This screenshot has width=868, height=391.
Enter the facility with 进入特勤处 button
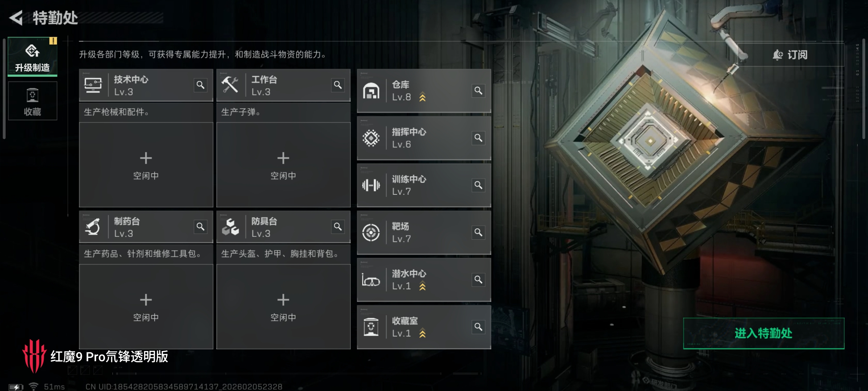coord(764,333)
